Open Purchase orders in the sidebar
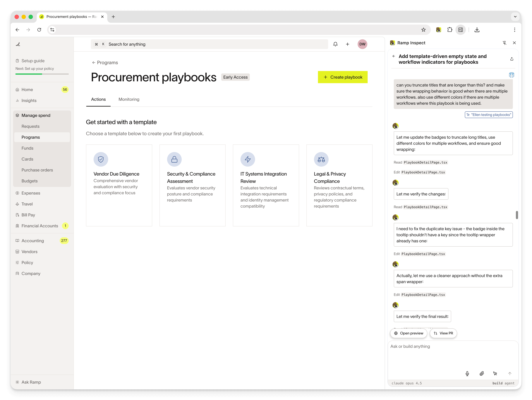The image size is (532, 400). (37, 170)
